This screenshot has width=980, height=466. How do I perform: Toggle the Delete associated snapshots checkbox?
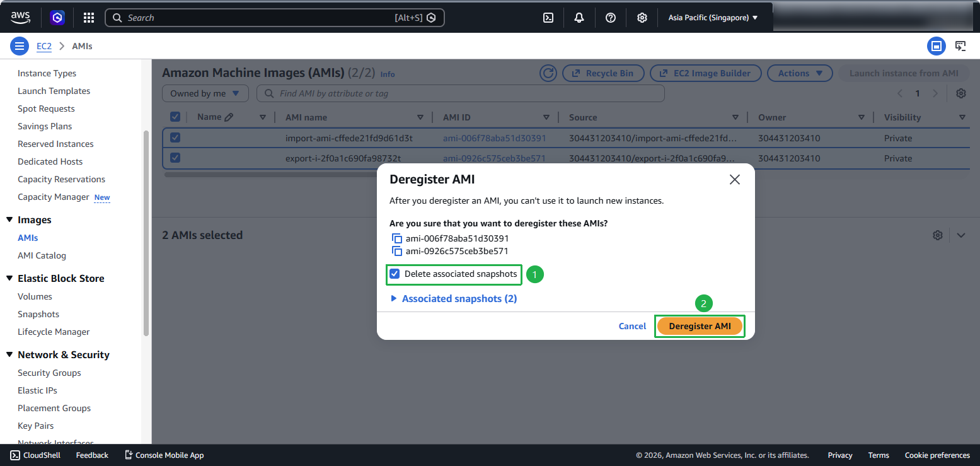pyautogui.click(x=395, y=274)
